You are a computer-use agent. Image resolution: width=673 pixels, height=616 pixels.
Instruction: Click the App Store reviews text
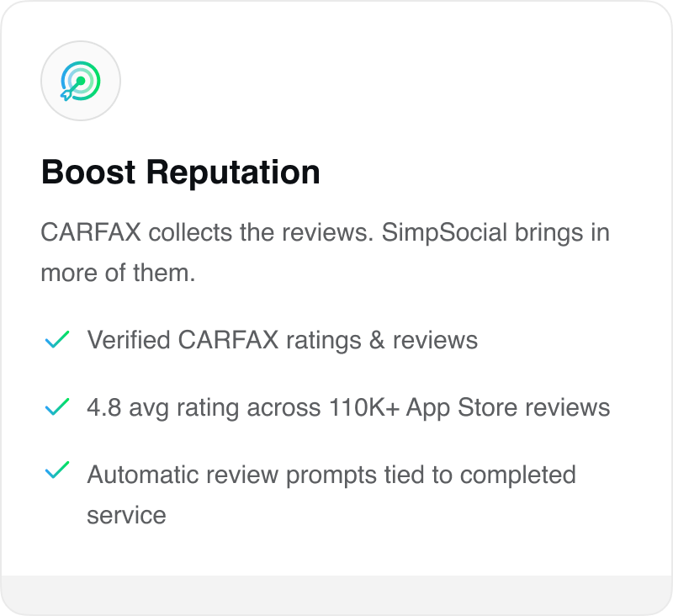[508, 407]
